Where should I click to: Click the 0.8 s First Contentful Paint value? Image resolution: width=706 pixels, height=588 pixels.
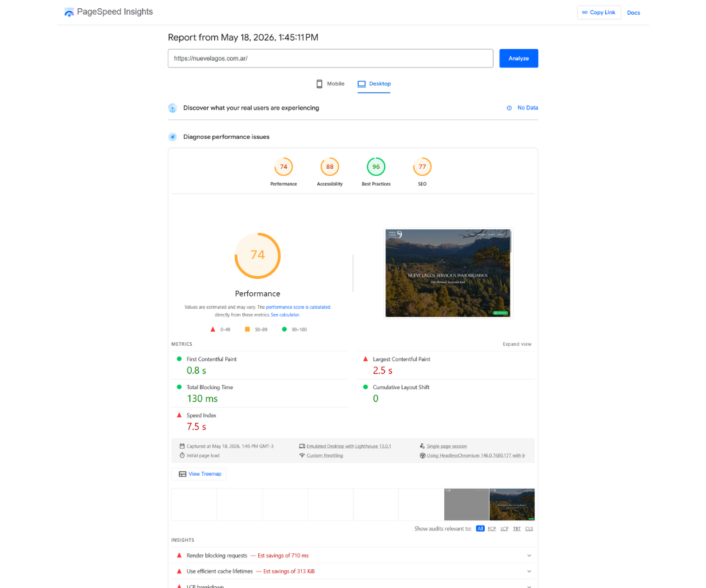tap(197, 370)
